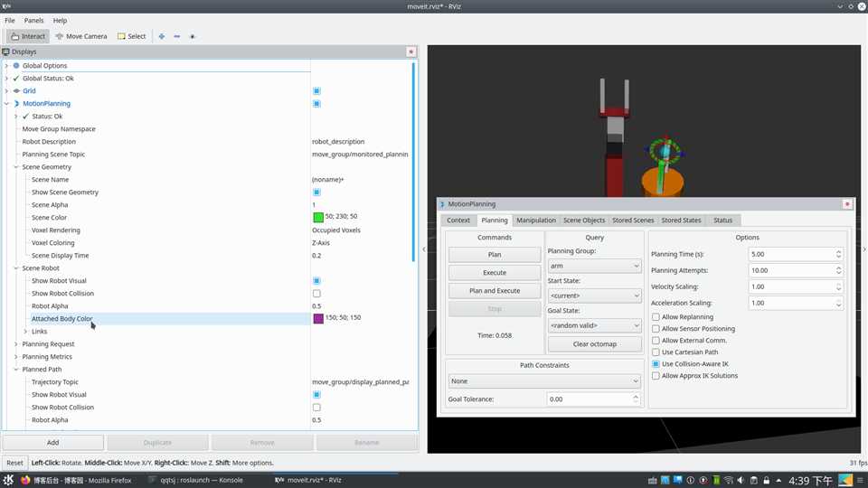Open the Goal State dropdown
The image size is (868, 488).
[595, 325]
